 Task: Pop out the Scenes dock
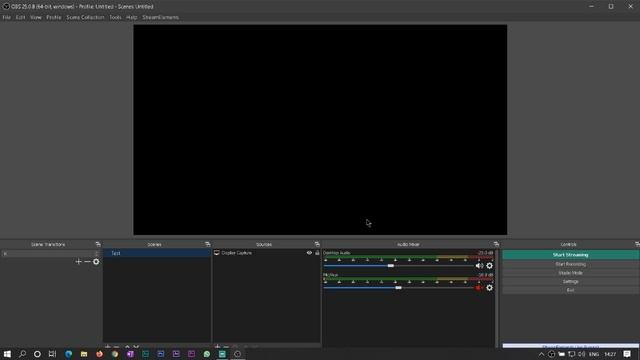pyautogui.click(x=207, y=244)
